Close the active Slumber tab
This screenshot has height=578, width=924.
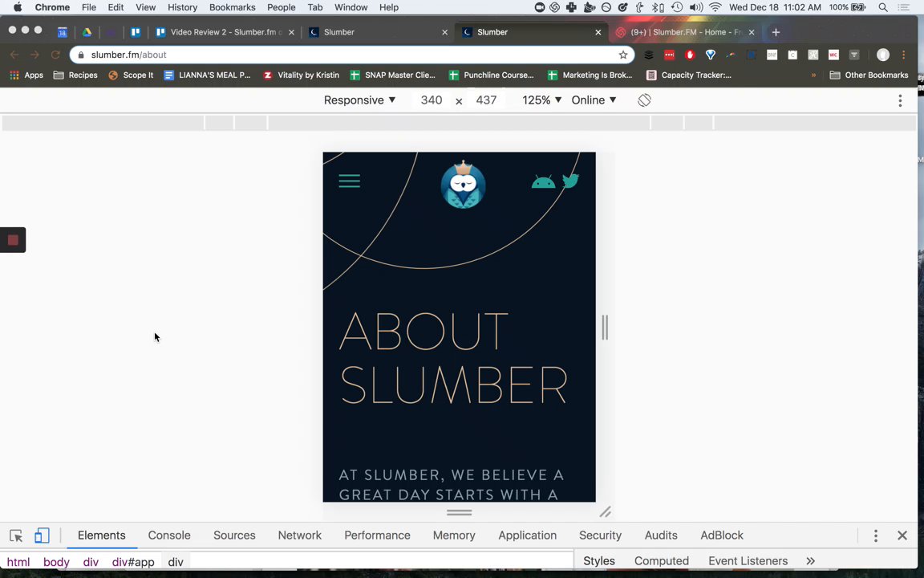[598, 32]
